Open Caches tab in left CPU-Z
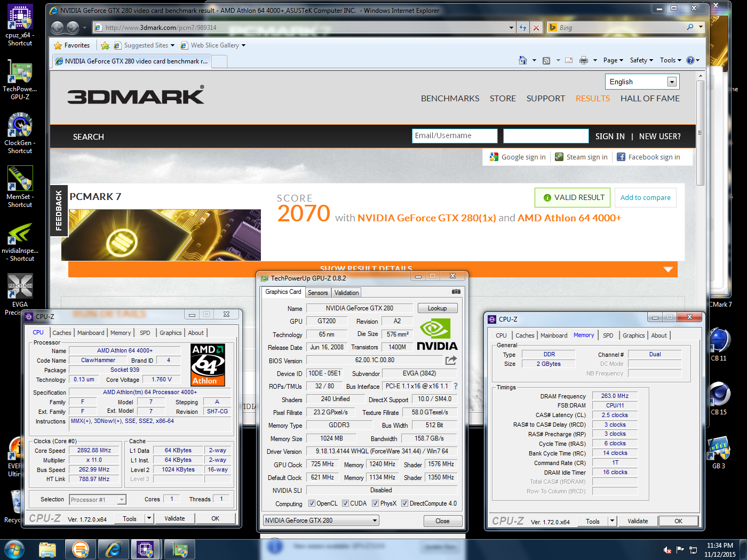 62,333
